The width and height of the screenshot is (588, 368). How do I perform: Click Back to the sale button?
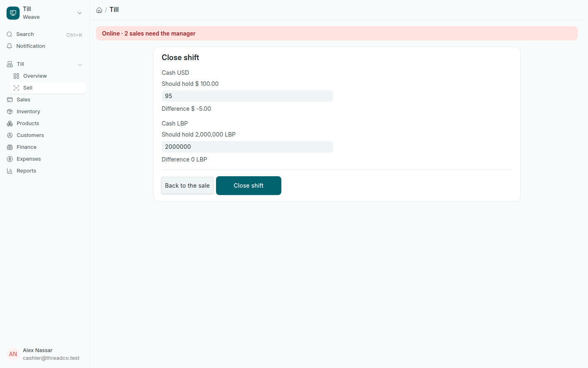(187, 186)
